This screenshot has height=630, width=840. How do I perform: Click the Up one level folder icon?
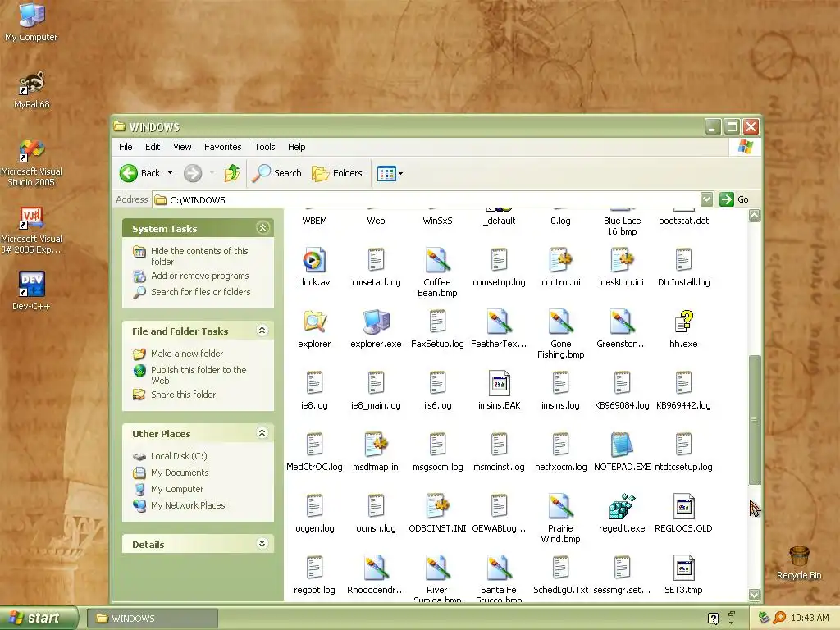[232, 173]
